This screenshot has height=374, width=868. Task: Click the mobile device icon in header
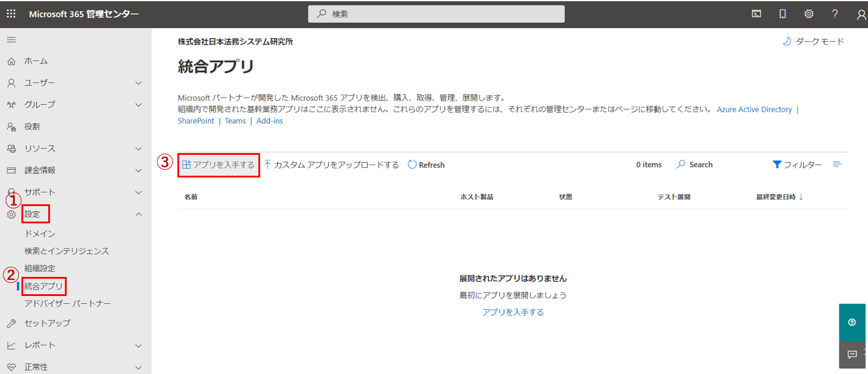[x=782, y=14]
